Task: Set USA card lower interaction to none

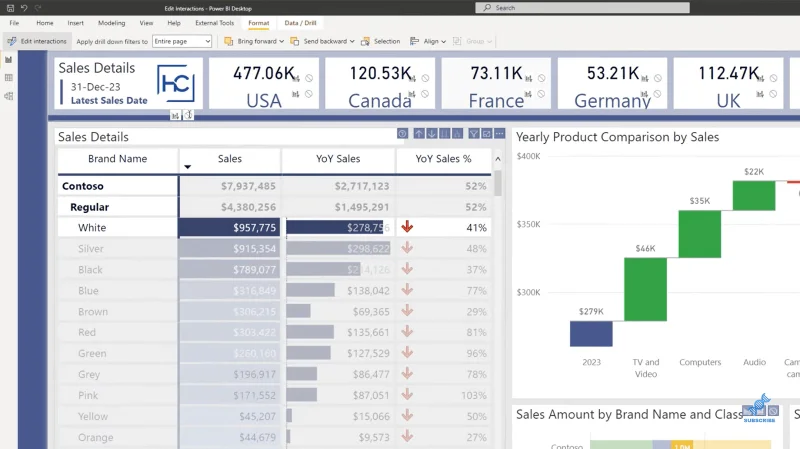Action: [309, 94]
